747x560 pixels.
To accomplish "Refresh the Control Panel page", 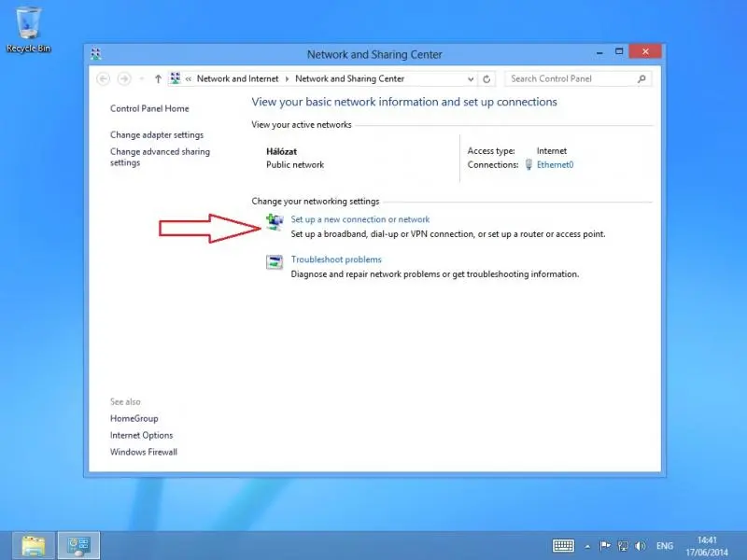I will tap(486, 79).
